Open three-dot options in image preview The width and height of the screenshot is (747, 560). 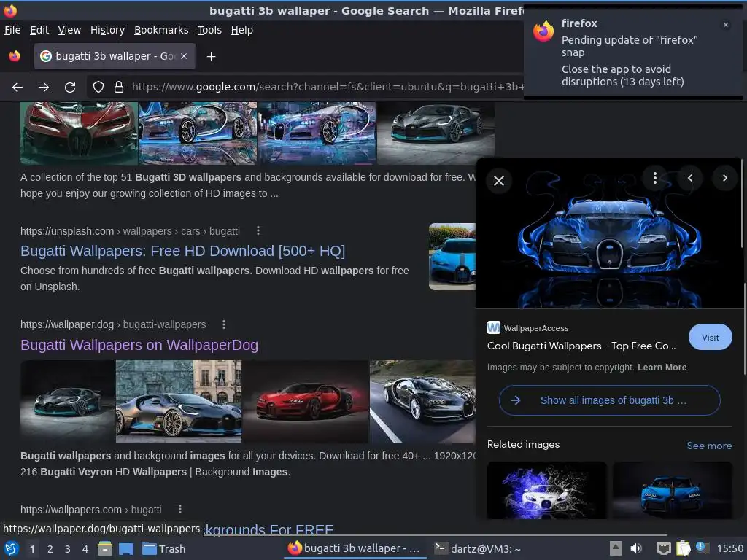click(x=655, y=178)
